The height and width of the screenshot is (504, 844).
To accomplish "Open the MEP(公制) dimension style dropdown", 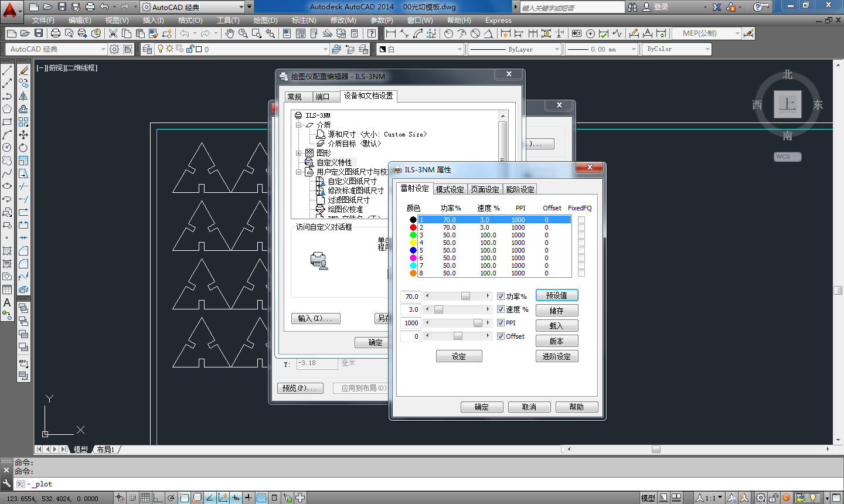I will tap(737, 33).
